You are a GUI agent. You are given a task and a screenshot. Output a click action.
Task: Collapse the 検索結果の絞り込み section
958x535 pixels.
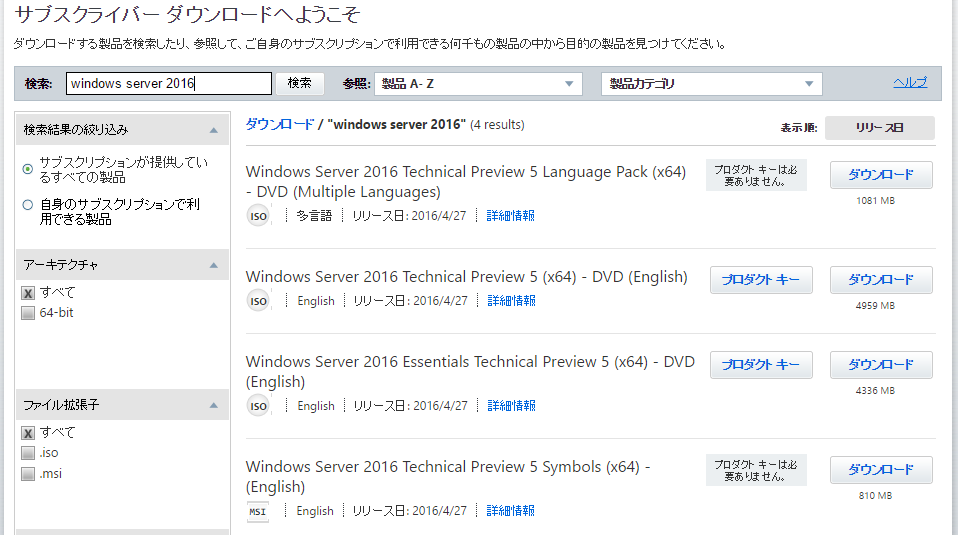click(x=213, y=130)
